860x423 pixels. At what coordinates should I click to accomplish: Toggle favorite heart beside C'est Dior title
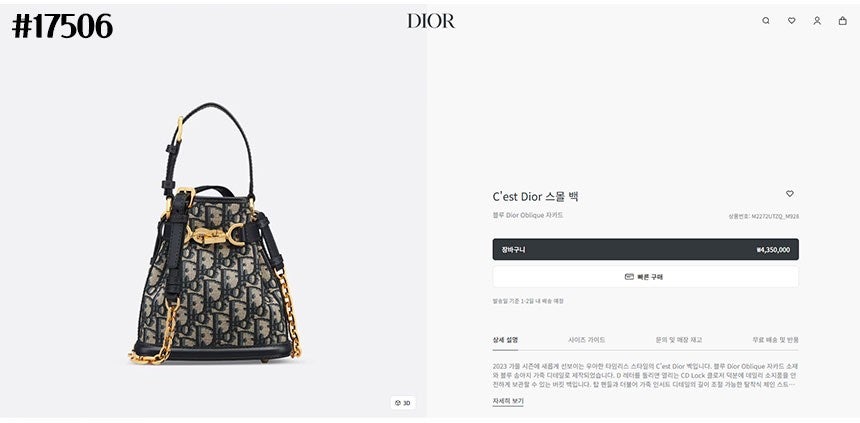click(x=790, y=194)
